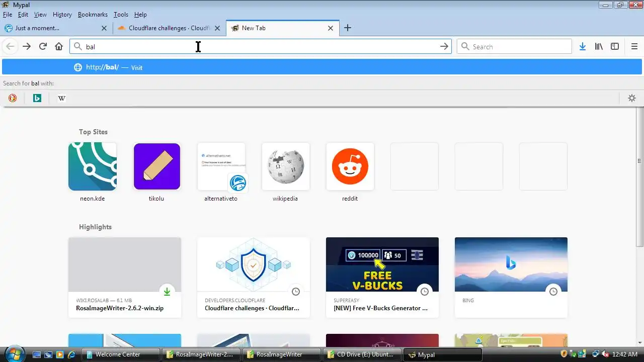Open the Downloads toolbar button
The height and width of the screenshot is (362, 644).
pyautogui.click(x=582, y=46)
